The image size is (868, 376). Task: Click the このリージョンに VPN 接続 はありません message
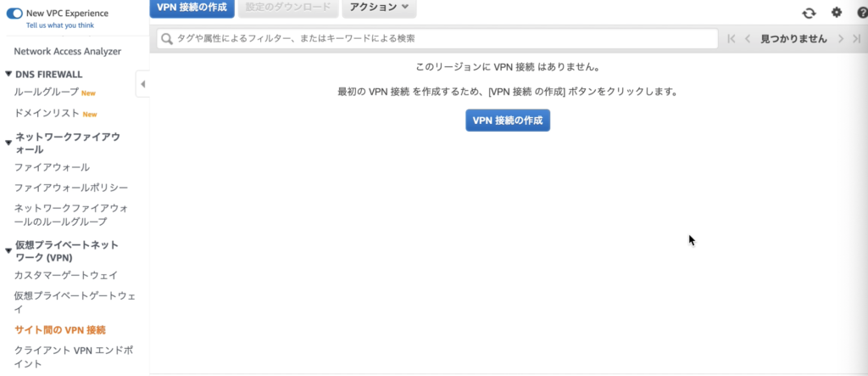pyautogui.click(x=508, y=67)
